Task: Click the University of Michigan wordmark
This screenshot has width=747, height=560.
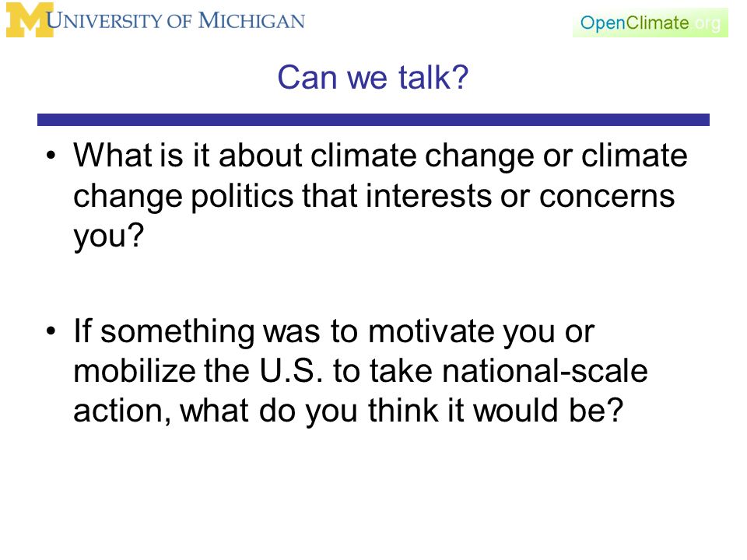Action: 176,21
